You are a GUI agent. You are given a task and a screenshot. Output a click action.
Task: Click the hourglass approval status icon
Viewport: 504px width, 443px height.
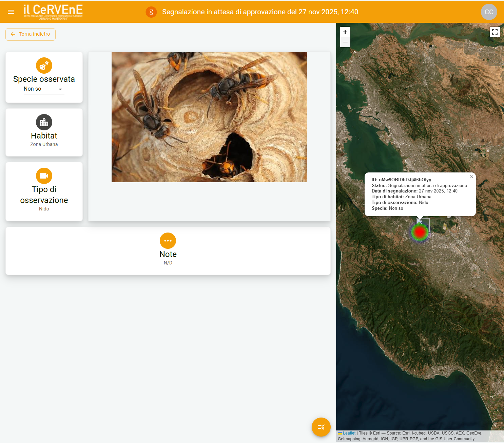[151, 12]
